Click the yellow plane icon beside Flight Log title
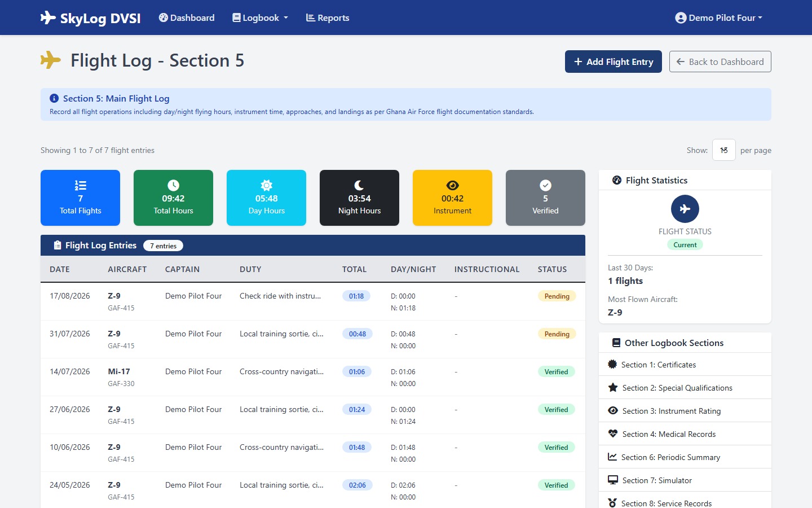 pos(51,60)
